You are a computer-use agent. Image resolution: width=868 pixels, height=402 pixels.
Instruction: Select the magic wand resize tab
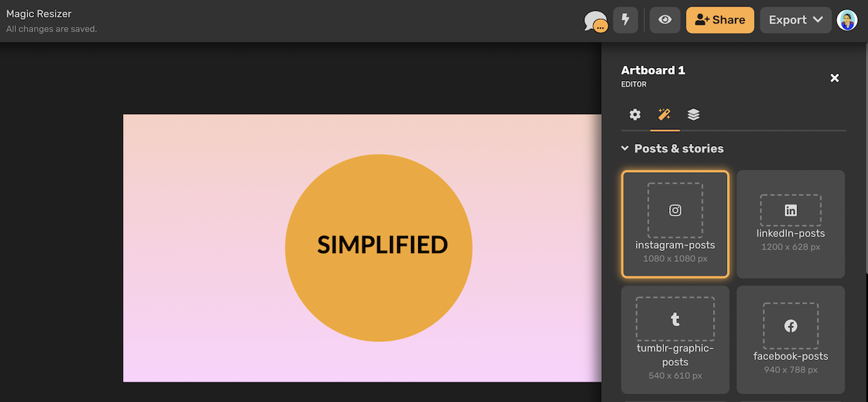coord(664,114)
